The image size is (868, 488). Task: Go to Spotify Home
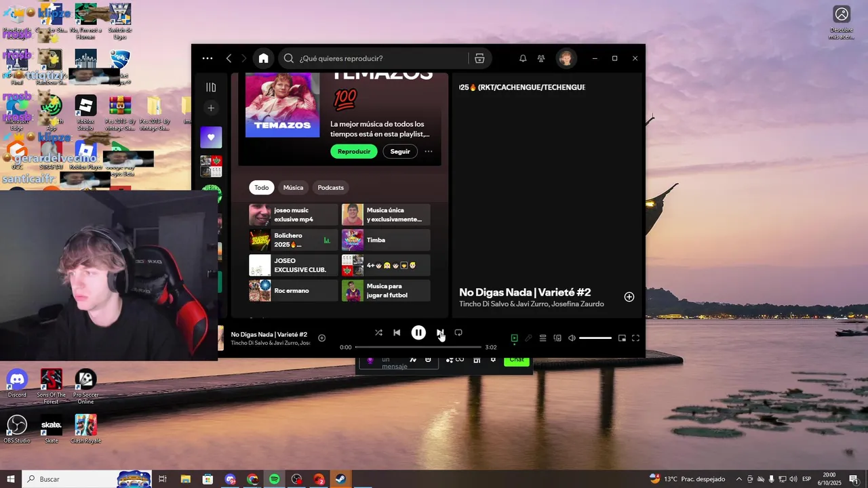point(263,58)
